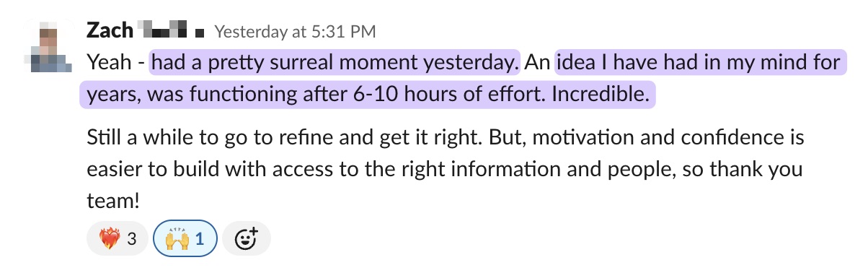Screen dimensions: 868x273
Task: Click the count 3 on heart reaction
Action: (131, 238)
